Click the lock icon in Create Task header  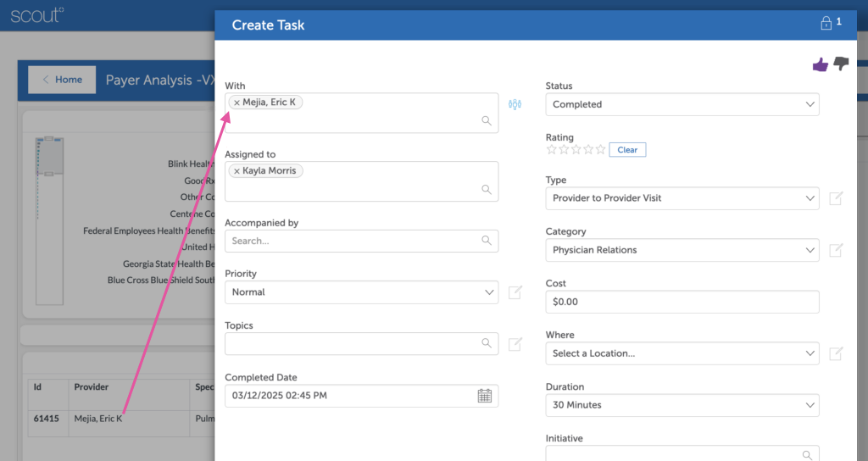click(826, 24)
